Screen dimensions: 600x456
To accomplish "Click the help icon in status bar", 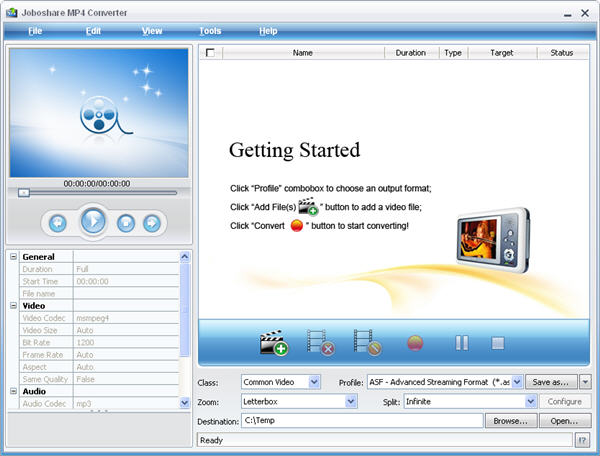I will (x=582, y=440).
